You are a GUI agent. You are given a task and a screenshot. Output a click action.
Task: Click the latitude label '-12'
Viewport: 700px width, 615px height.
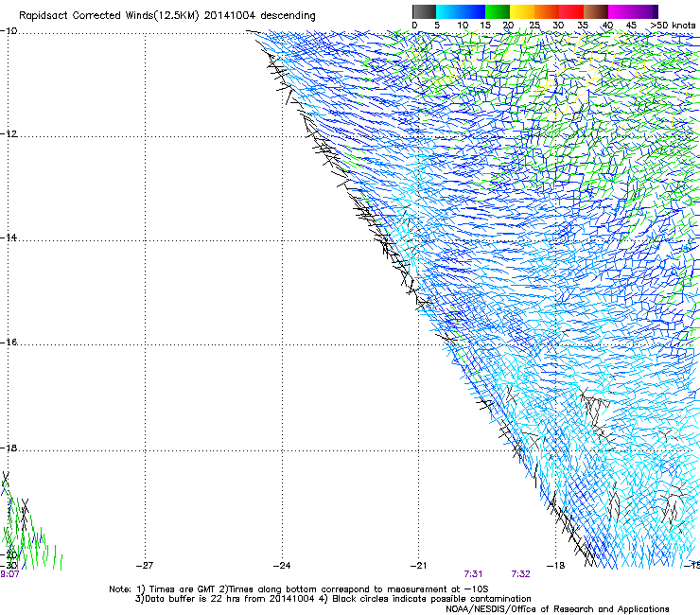pos(9,134)
